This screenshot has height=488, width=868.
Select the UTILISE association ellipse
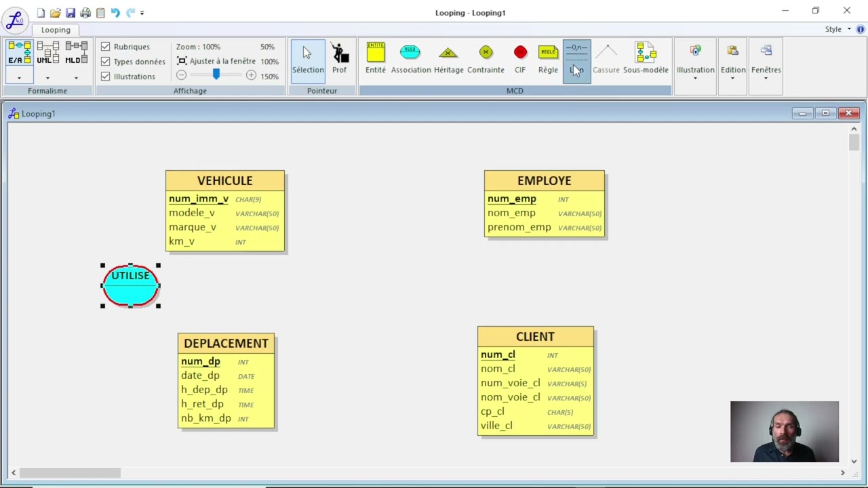pyautogui.click(x=130, y=286)
